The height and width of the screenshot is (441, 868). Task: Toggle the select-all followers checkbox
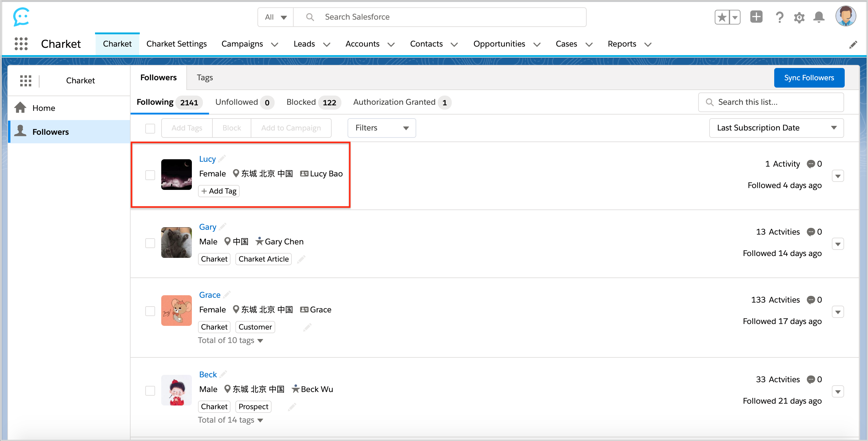click(x=150, y=128)
